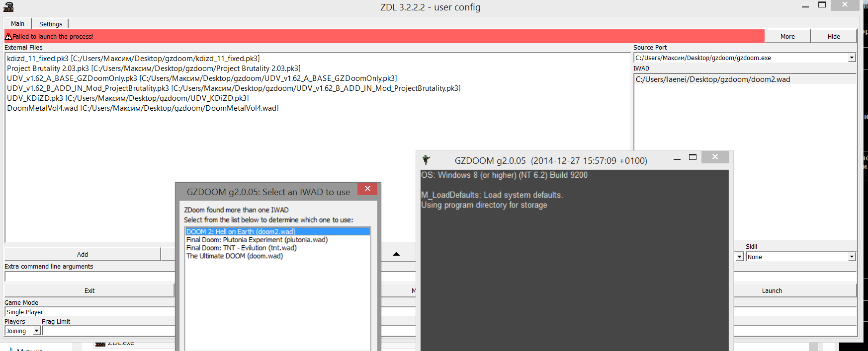This screenshot has height=351, width=868.
Task: Click More on the error bar
Action: click(787, 36)
